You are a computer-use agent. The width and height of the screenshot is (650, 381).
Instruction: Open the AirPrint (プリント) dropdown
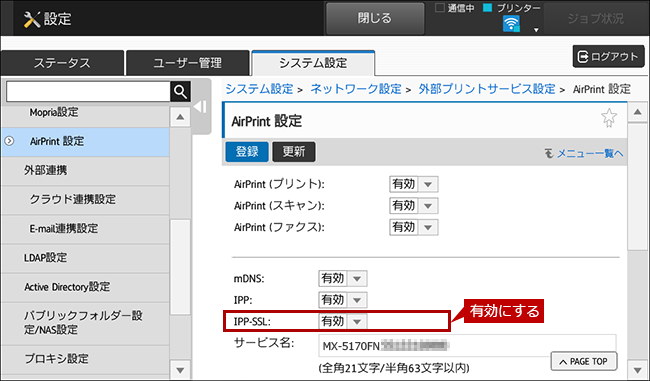413,184
